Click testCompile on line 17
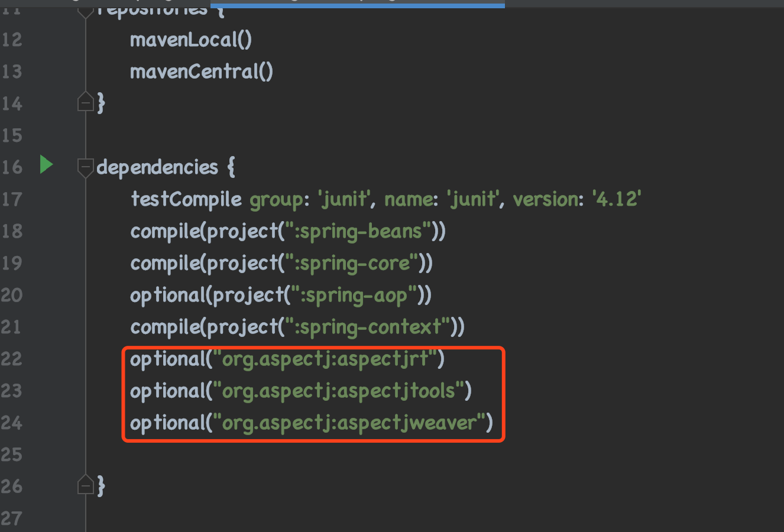Screen dimensions: 784x532 tap(186, 200)
